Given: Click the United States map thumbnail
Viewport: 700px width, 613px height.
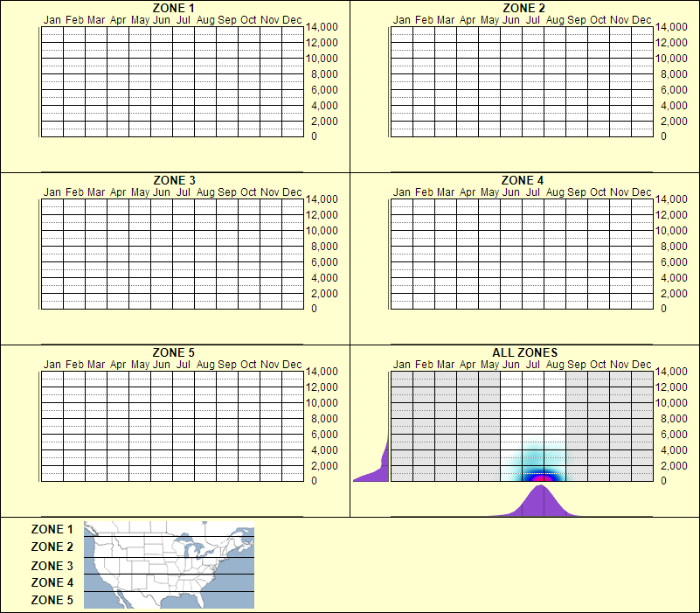Looking at the screenshot, I should point(168,565).
